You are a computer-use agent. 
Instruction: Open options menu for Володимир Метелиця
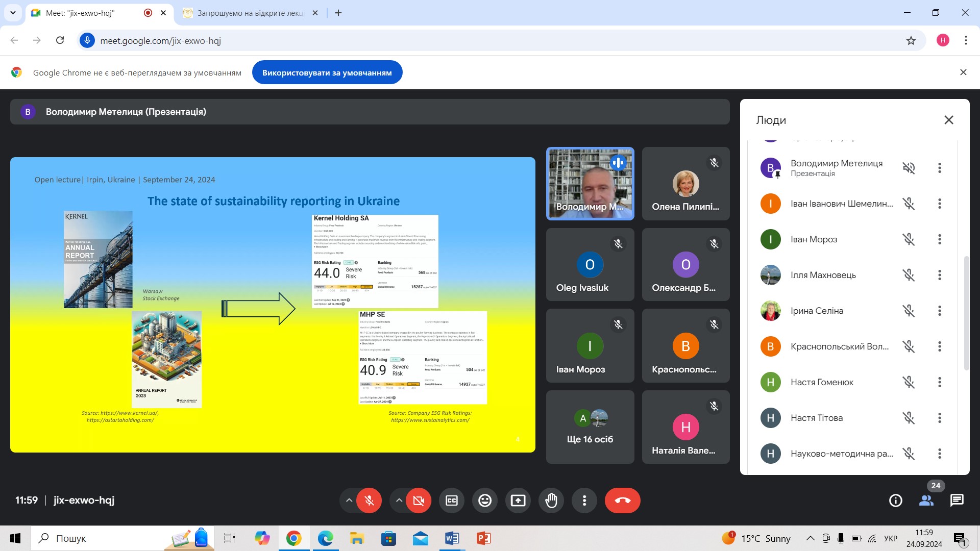[x=940, y=168]
